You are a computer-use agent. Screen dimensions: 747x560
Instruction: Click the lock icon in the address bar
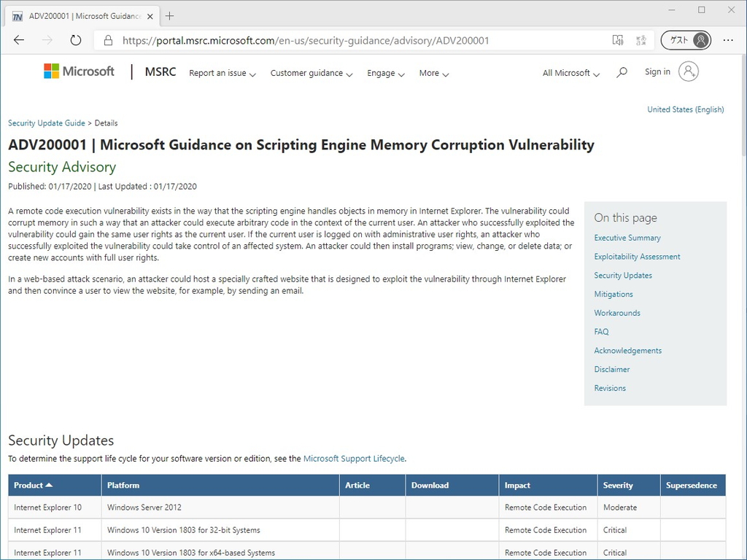pos(107,40)
